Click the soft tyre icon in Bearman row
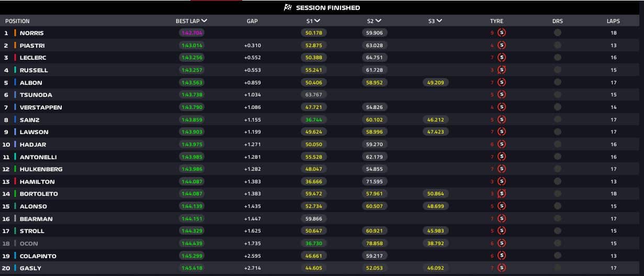 point(502,219)
